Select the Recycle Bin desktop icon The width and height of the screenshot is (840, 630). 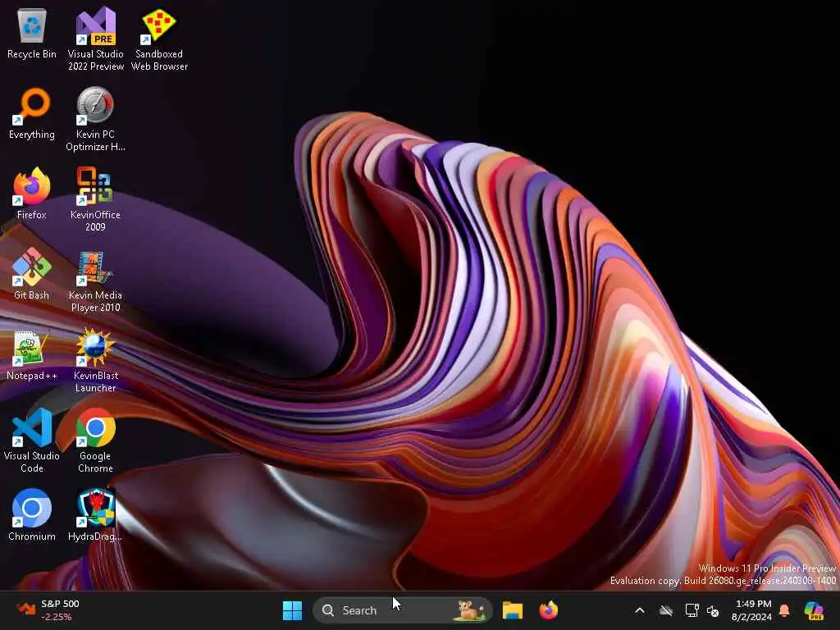coord(32,33)
